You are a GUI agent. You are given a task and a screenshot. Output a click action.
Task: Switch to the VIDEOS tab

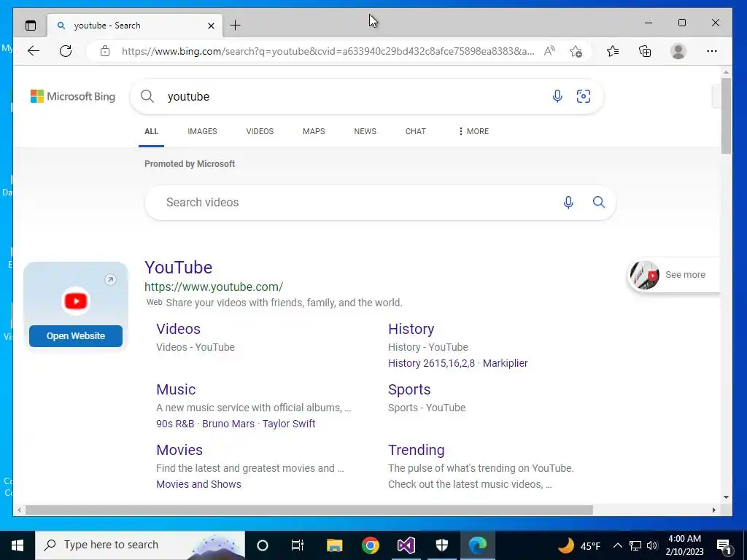[x=260, y=131]
